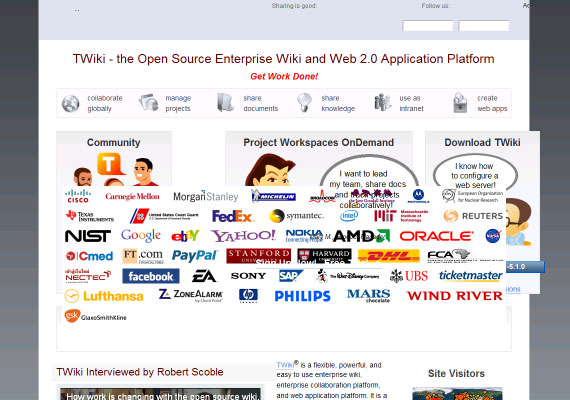This screenshot has height=400, width=570.
Task: Click the FT.com logo
Action: (x=142, y=256)
